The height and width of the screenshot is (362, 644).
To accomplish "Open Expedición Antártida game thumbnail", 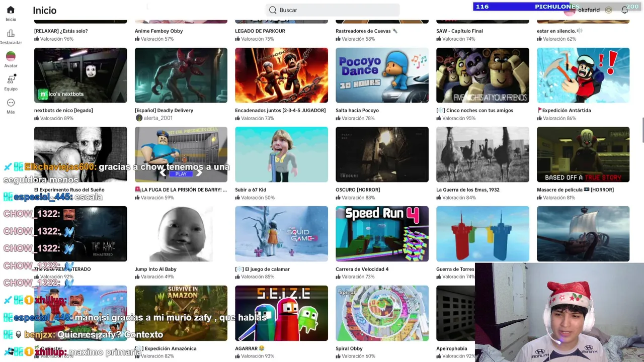I will (x=583, y=75).
